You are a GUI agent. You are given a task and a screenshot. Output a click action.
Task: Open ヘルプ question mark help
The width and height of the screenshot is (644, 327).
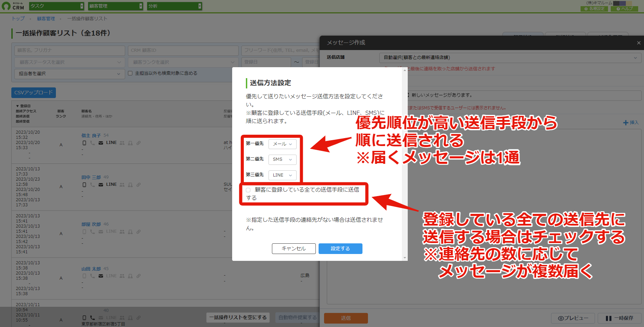click(624, 9)
